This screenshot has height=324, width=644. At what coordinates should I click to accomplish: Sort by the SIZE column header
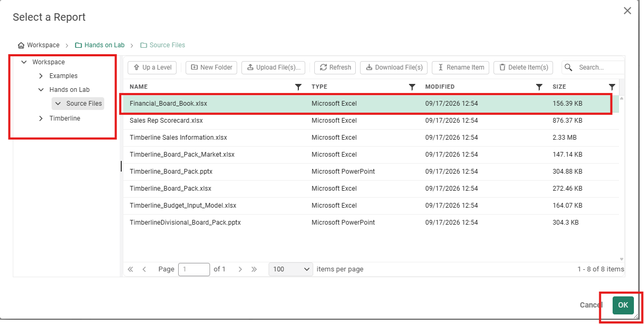[559, 87]
